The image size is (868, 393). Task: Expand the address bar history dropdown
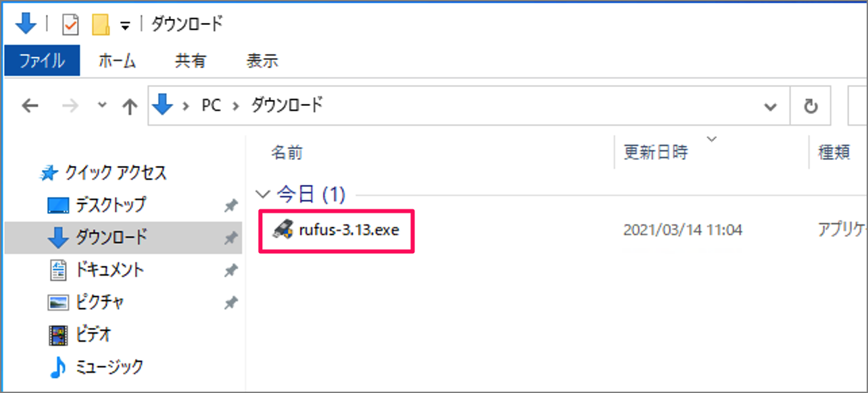pyautogui.click(x=769, y=106)
